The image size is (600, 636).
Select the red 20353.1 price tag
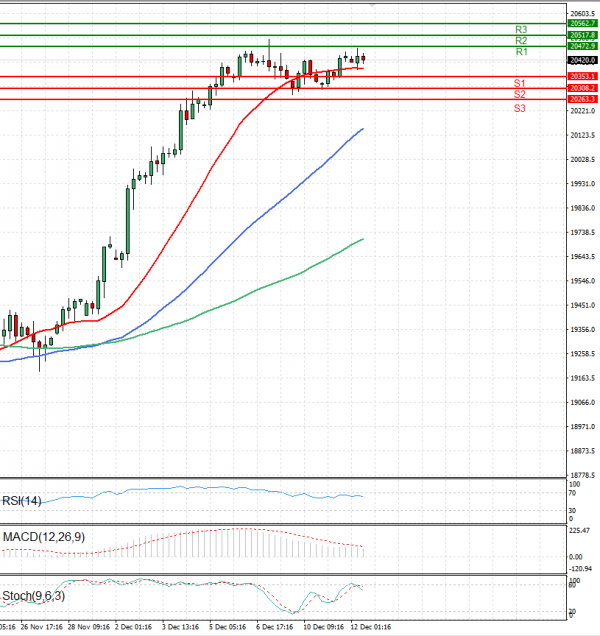point(583,76)
